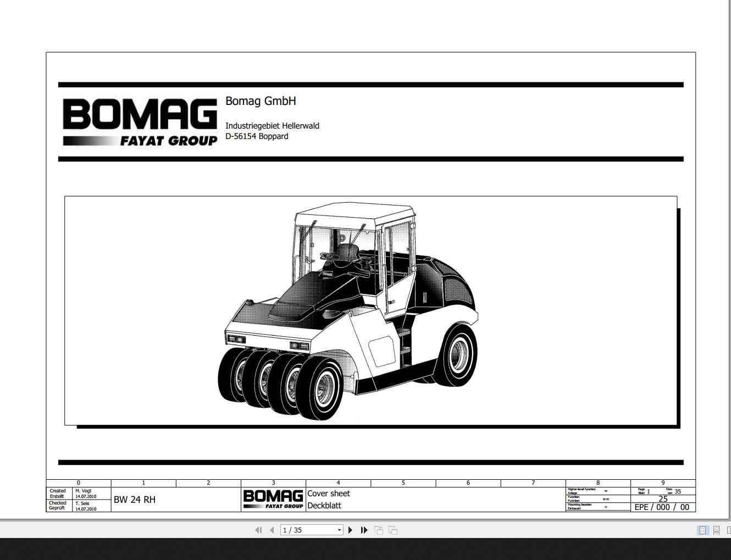Screen dimensions: 731x560
Task: Enable continuous scrolling page mode
Action: (717, 530)
